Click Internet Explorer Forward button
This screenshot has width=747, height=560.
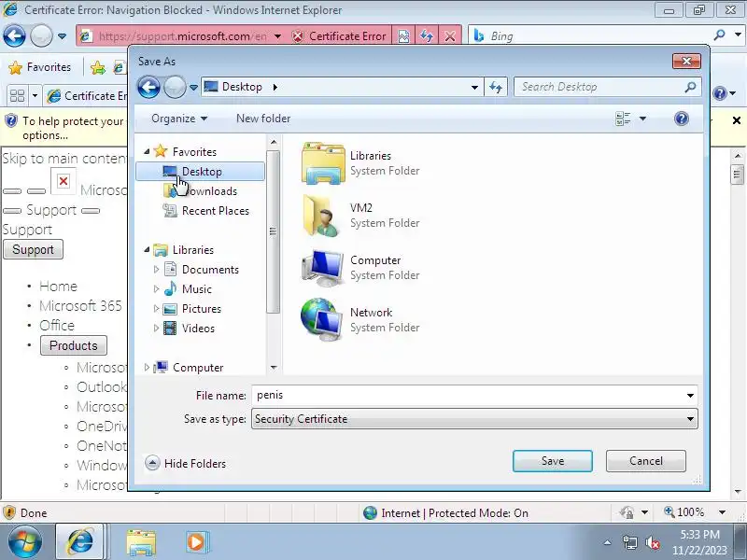[41, 35]
